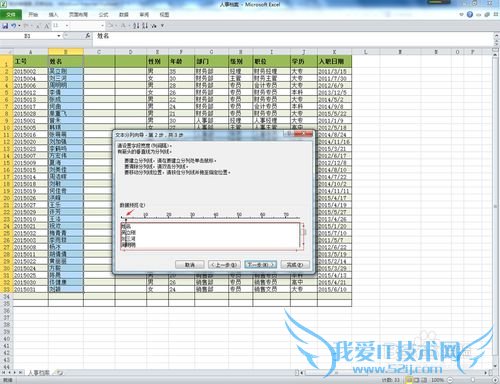
Task: Click the data preview ruler at mark 20
Action: click(x=169, y=215)
